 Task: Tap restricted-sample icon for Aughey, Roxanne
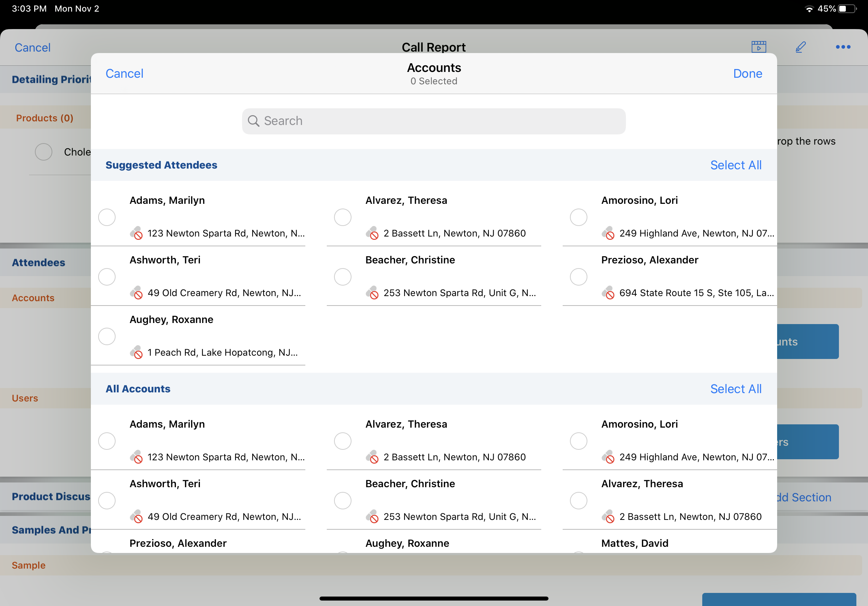tap(136, 352)
